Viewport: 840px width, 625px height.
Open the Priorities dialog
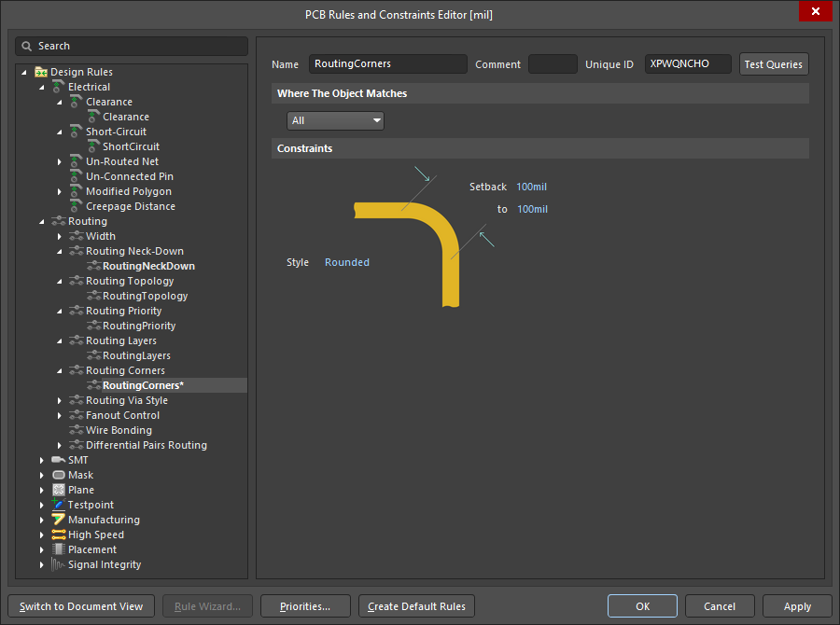305,606
